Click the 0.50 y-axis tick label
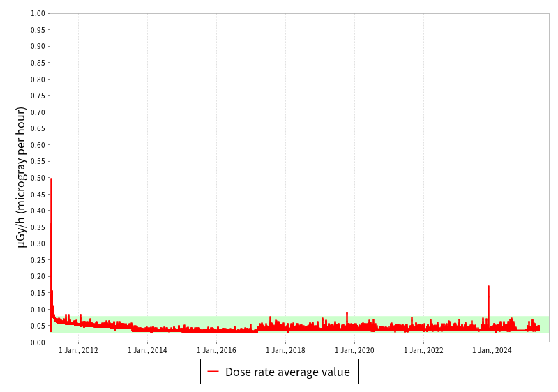This screenshot has width=558, height=392. point(38,178)
